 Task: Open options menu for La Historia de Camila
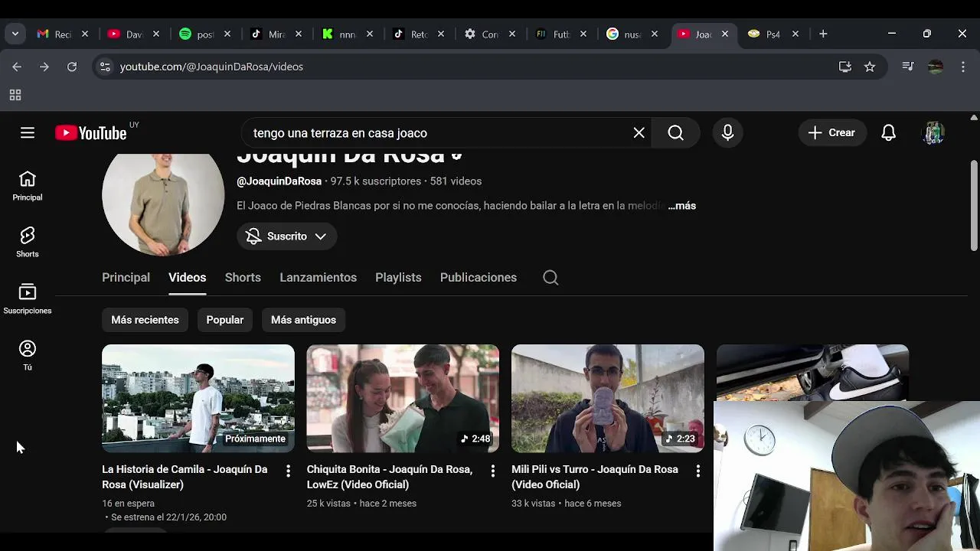click(x=288, y=471)
